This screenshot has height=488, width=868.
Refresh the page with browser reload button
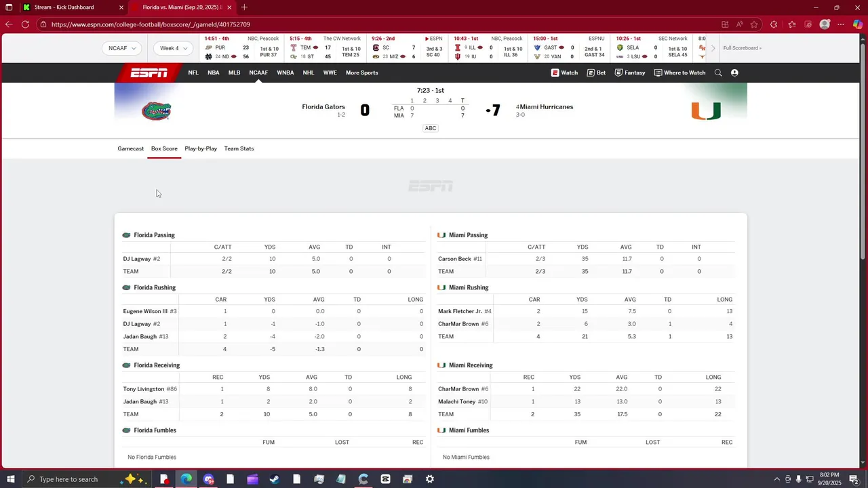25,24
